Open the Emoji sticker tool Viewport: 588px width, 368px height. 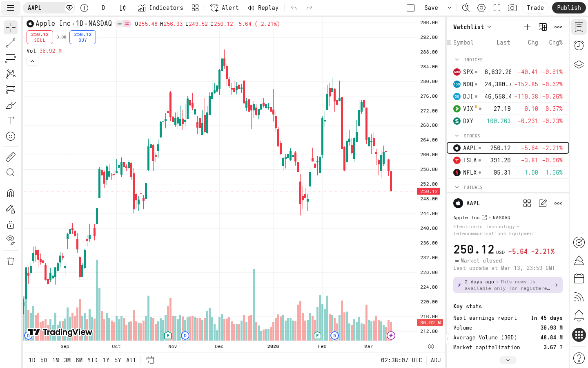click(10, 136)
